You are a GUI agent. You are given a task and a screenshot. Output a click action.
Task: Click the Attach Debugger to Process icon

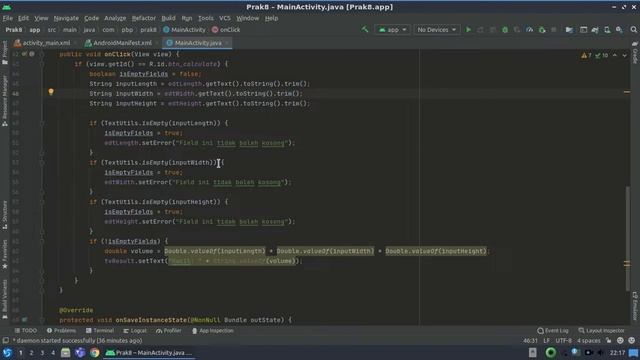[542, 30]
